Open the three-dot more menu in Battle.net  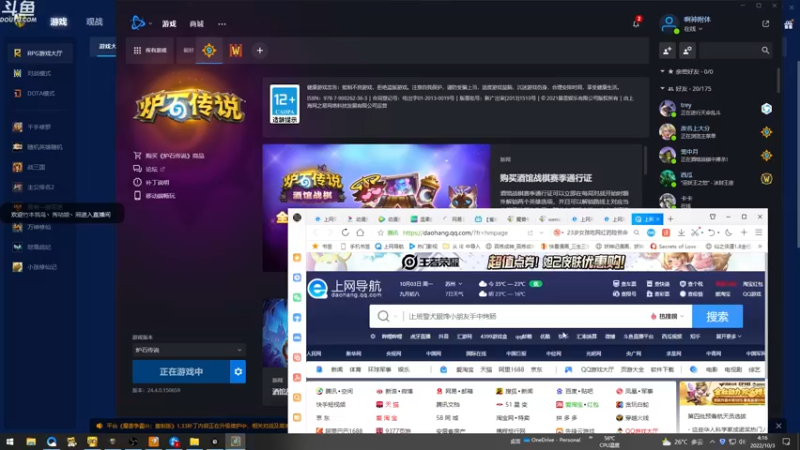(x=222, y=24)
